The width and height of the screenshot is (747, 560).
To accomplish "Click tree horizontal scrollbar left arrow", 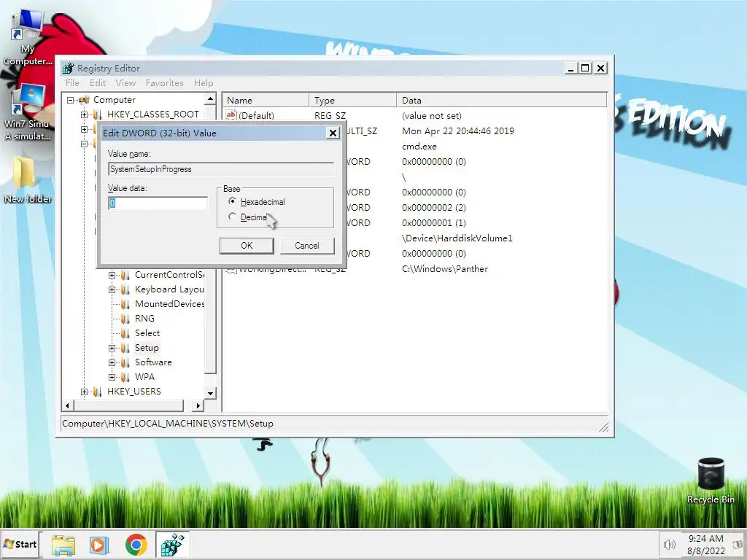I will click(x=68, y=405).
